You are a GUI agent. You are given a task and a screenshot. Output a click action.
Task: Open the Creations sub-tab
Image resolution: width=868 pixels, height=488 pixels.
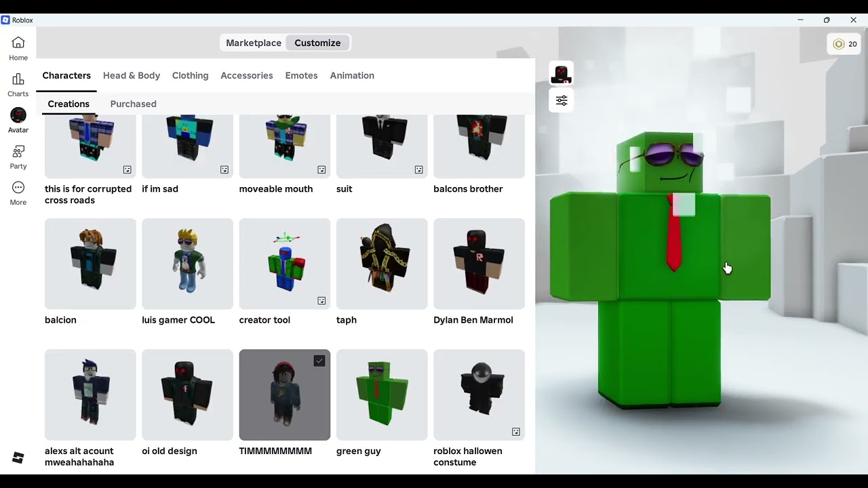point(68,104)
